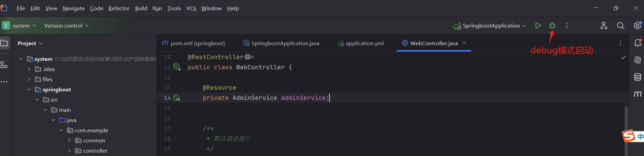Expand the .idea folder
Image resolution: width=644 pixels, height=156 pixels.
click(x=29, y=69)
